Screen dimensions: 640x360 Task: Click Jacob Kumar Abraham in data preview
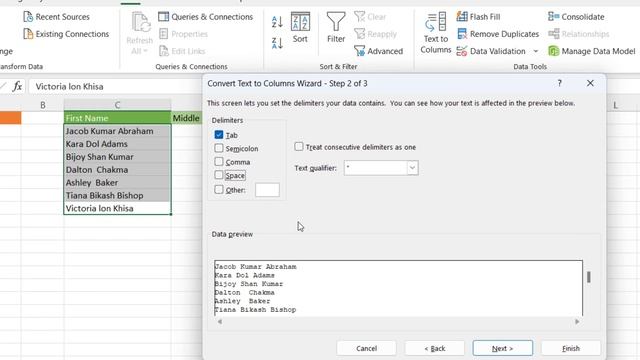tap(256, 267)
